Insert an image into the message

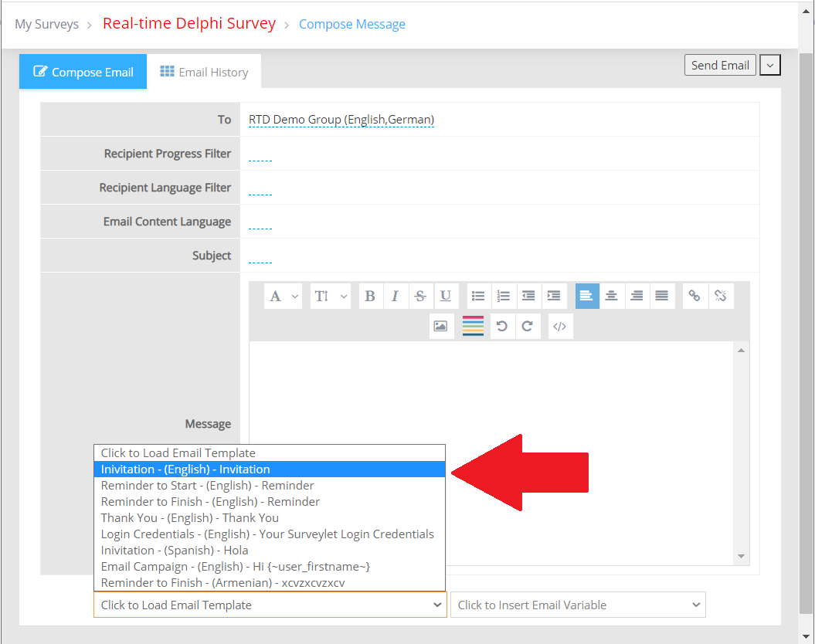[x=440, y=326]
